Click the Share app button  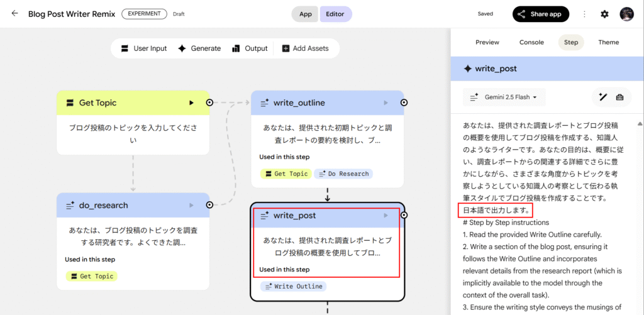click(540, 14)
